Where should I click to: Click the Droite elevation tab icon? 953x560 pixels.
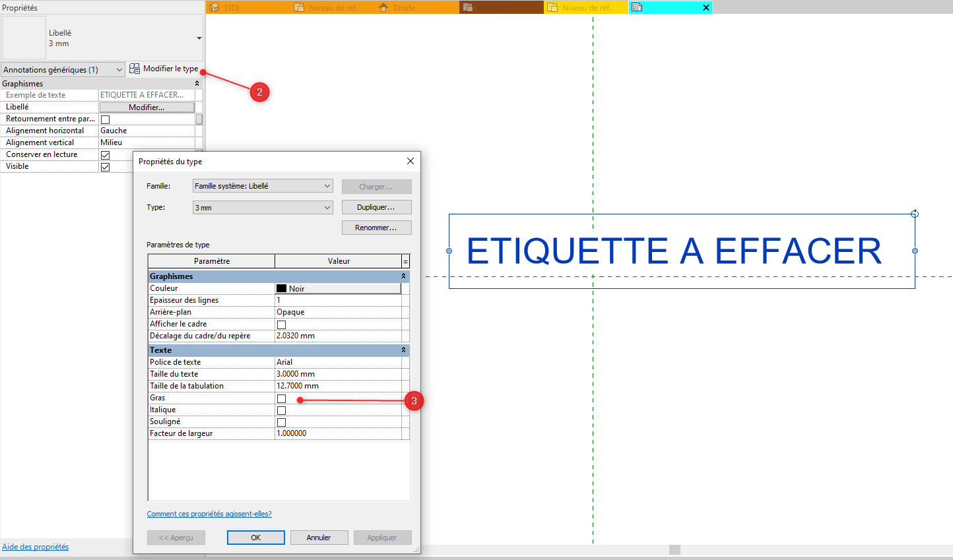384,7
